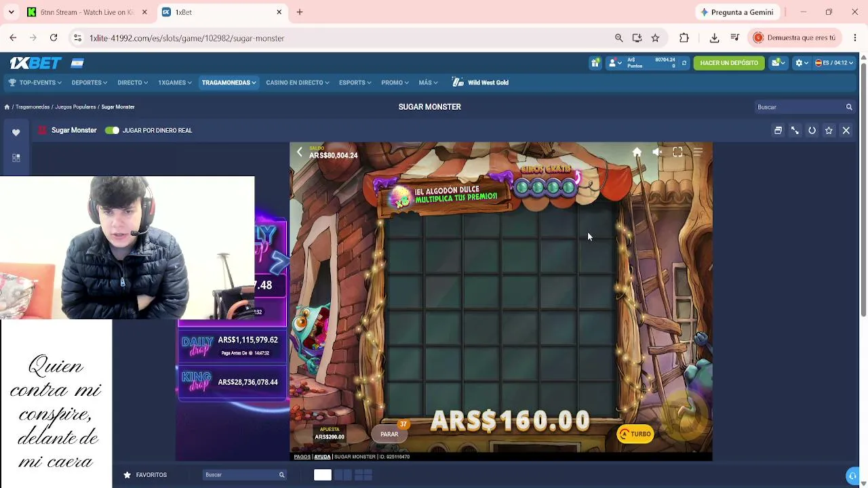The height and width of the screenshot is (488, 868).
Task: Toggle the Turbo spin mode
Action: pyautogui.click(x=635, y=434)
